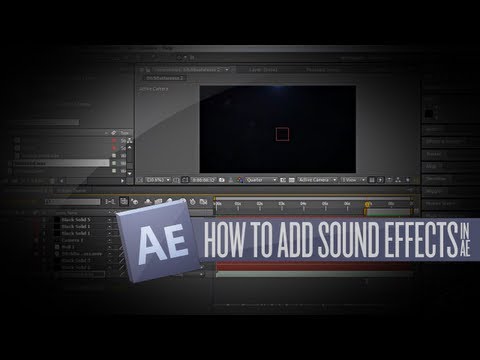Open the Active Camera view dropdown
Screen dimensions: 480x360
coord(317,180)
